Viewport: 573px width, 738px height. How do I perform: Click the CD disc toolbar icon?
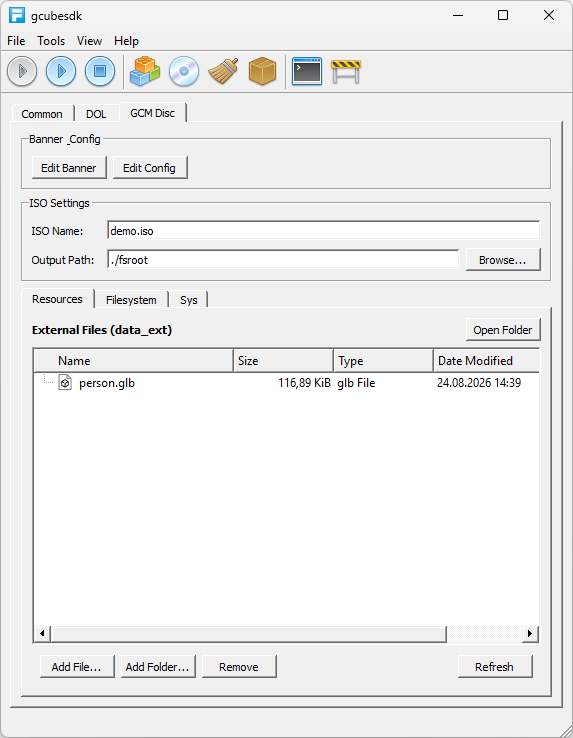coord(184,71)
